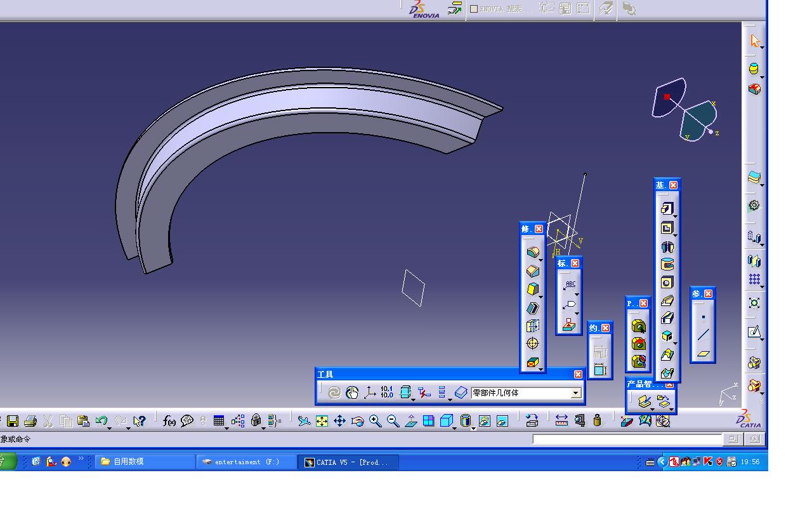Screen dimensions: 812x508
Task: Click the Text with Leader annotation tool
Action: pyautogui.click(x=570, y=286)
